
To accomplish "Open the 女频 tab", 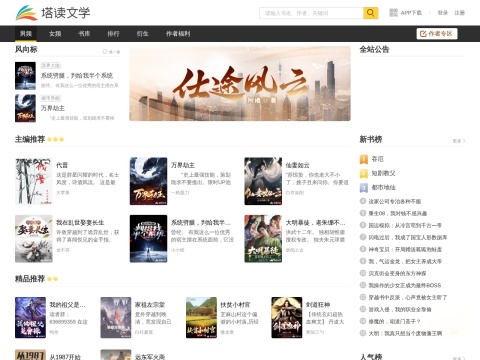I will point(55,33).
